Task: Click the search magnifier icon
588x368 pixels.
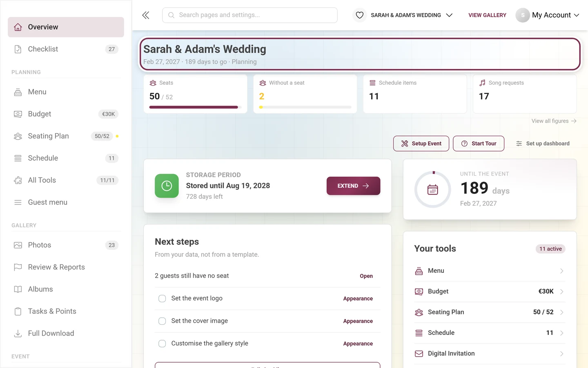Action: 171,15
